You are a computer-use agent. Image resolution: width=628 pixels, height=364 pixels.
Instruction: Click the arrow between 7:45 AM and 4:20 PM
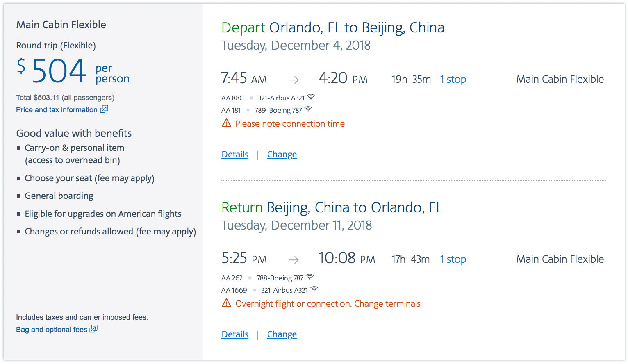(x=294, y=80)
